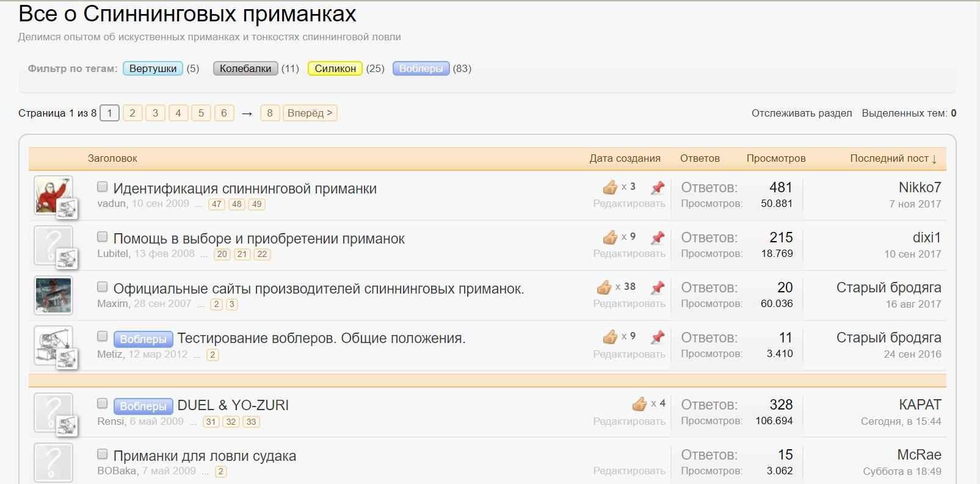This screenshot has width=980, height=484.
Task: Open Maxim's avatar picture with fish
Action: [53, 295]
